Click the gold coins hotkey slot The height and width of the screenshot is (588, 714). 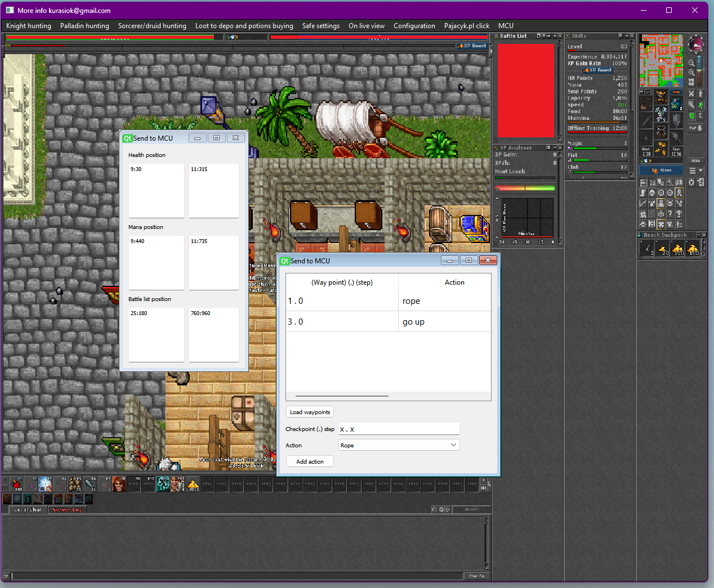tap(193, 484)
